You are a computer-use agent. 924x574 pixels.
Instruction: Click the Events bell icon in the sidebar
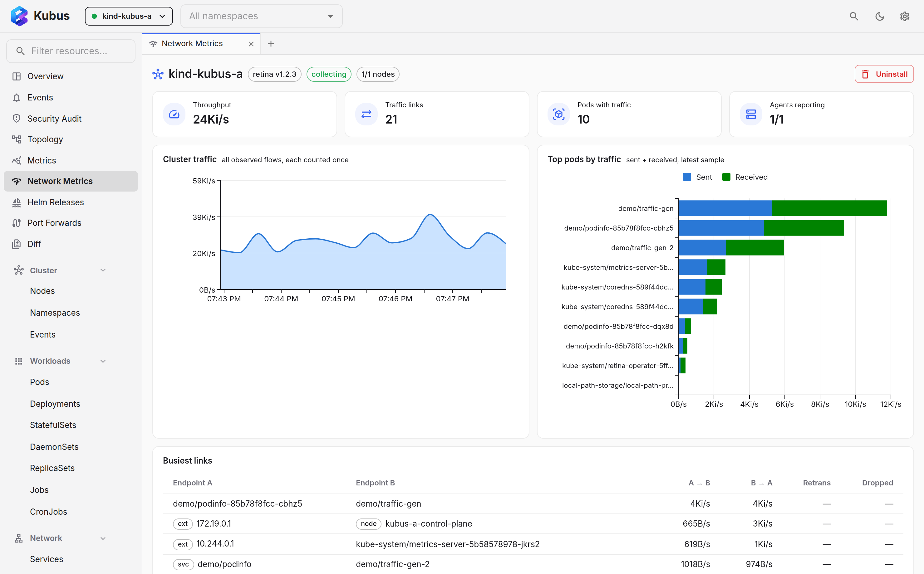[x=16, y=98]
